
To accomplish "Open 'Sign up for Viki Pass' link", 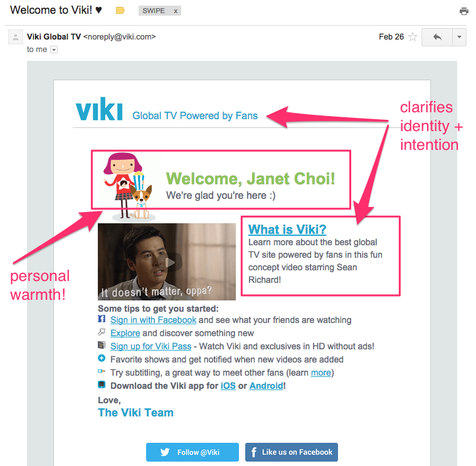I will click(151, 346).
